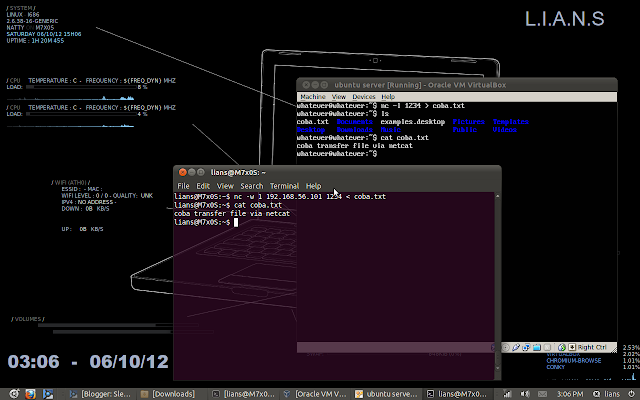Open the Ubuntu main menu icon in panel

coord(14,394)
